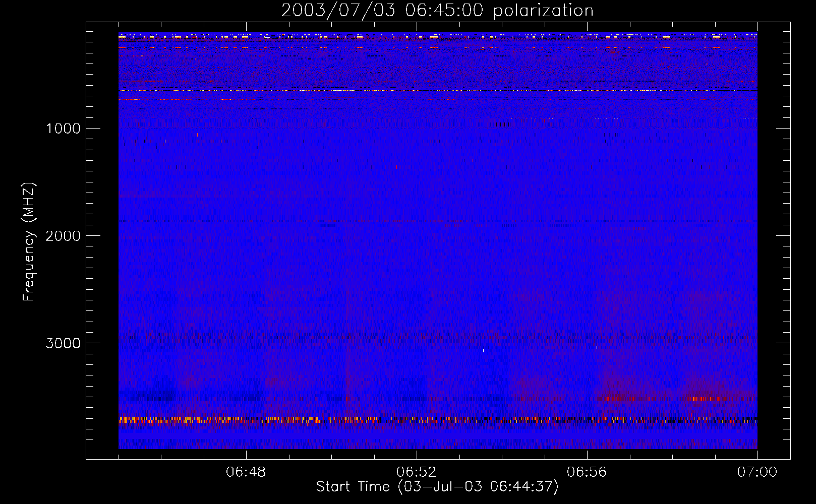Click the 2000 frequency tick label
This screenshot has width=816, height=504.
pyautogui.click(x=63, y=236)
